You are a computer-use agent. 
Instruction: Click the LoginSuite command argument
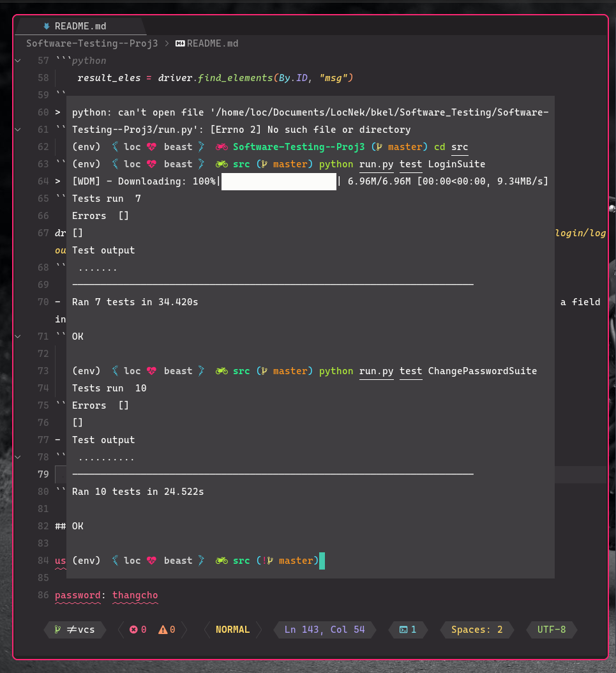click(457, 164)
